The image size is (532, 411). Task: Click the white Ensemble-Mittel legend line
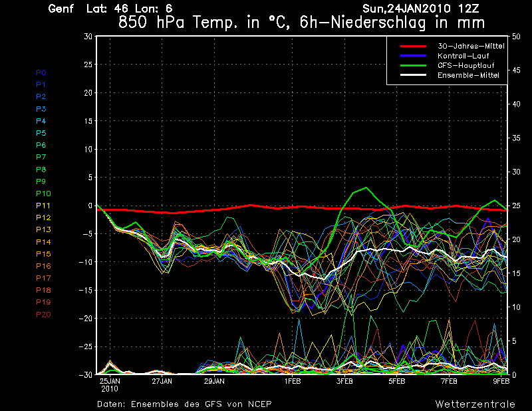[x=413, y=75]
